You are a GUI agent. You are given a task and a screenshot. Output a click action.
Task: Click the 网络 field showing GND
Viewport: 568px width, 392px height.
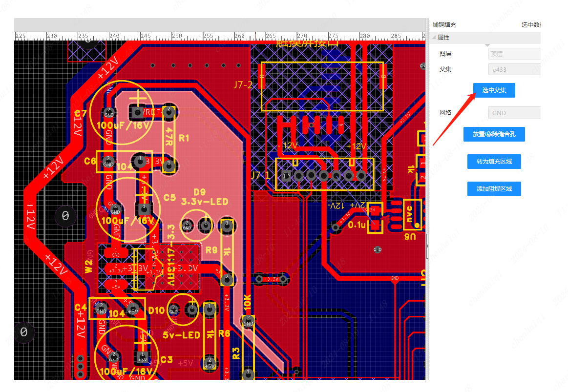point(514,113)
